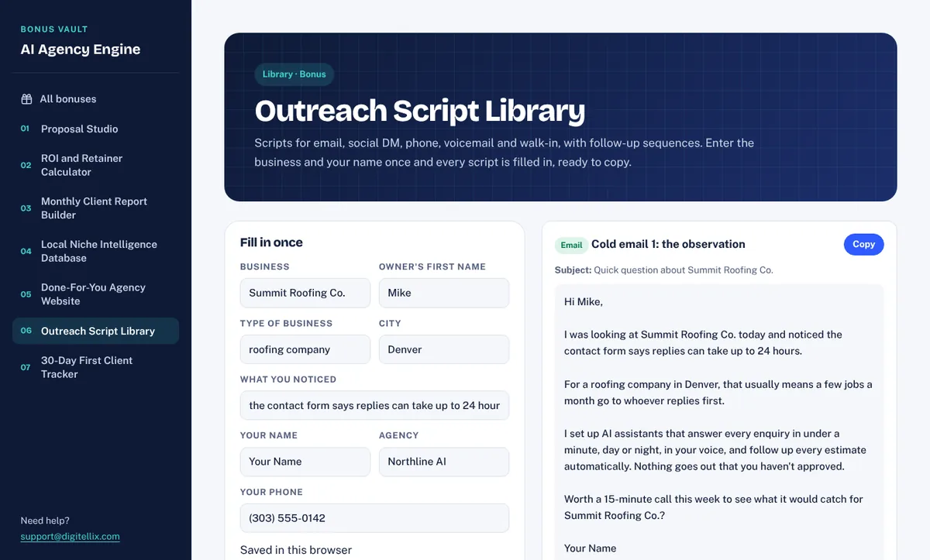The height and width of the screenshot is (560, 930).
Task: Open 30-Day First Client Tracker
Action: coord(95,367)
